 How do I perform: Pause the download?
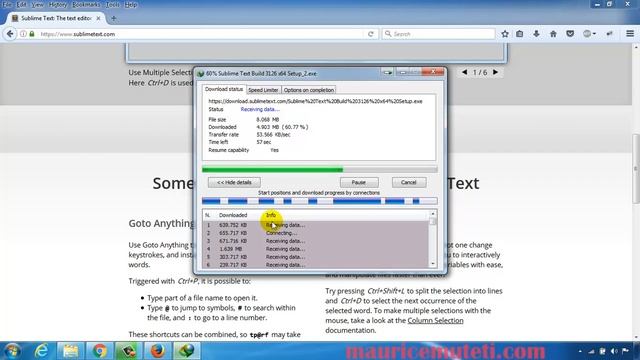pos(359,182)
